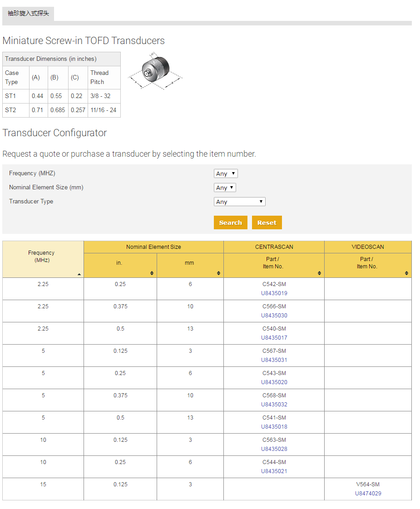The width and height of the screenshot is (420, 509).
Task: Sort by VIDEOSCAN Part/Item No. column
Action: [406, 273]
